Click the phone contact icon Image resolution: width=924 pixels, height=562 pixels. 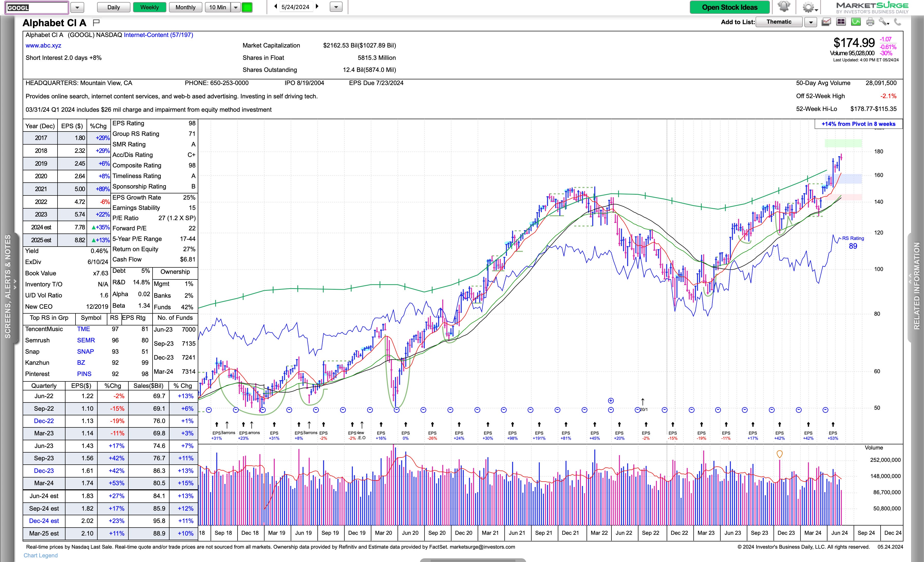[897, 22]
